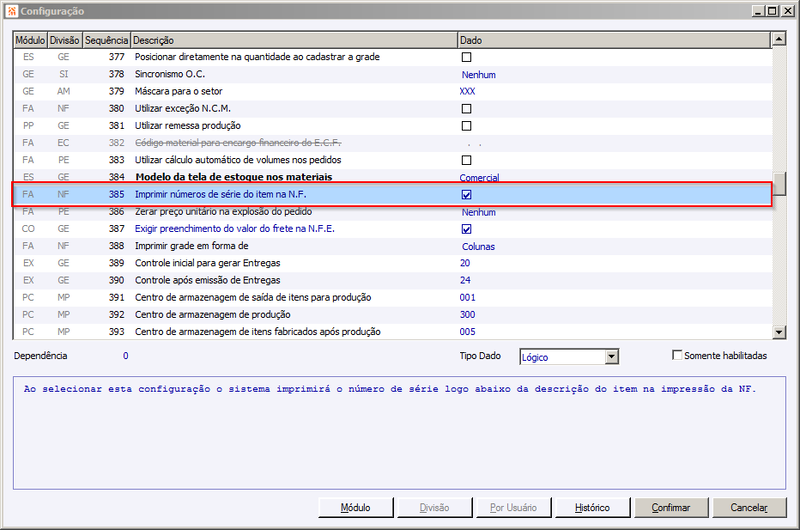This screenshot has width=800, height=530.
Task: Maximize the Configuração window
Action: pos(772,11)
